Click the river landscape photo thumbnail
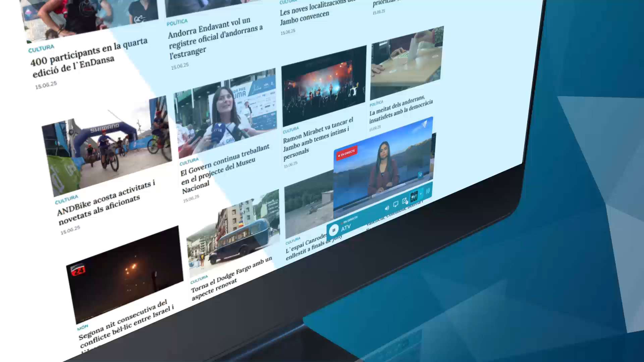The image size is (644, 362). point(309,204)
